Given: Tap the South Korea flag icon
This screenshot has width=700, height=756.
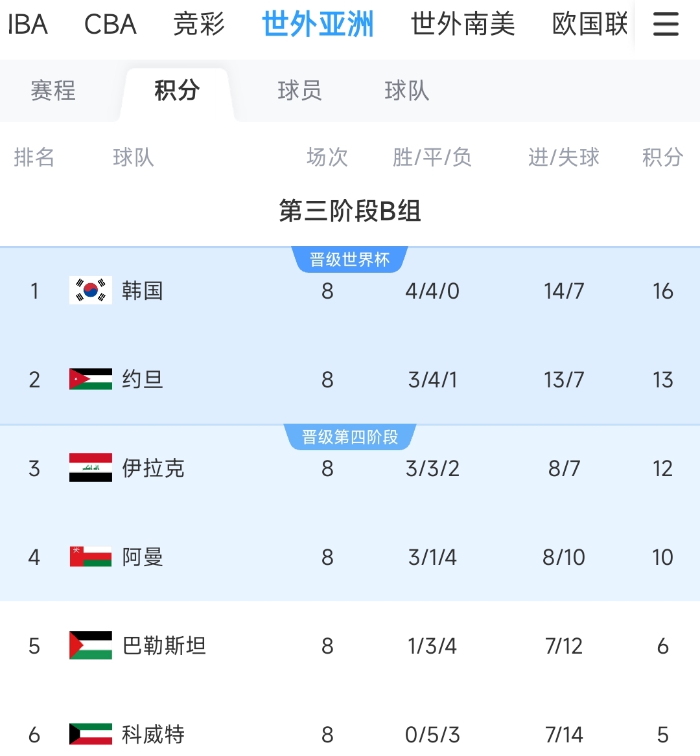Looking at the screenshot, I should click(x=91, y=291).
